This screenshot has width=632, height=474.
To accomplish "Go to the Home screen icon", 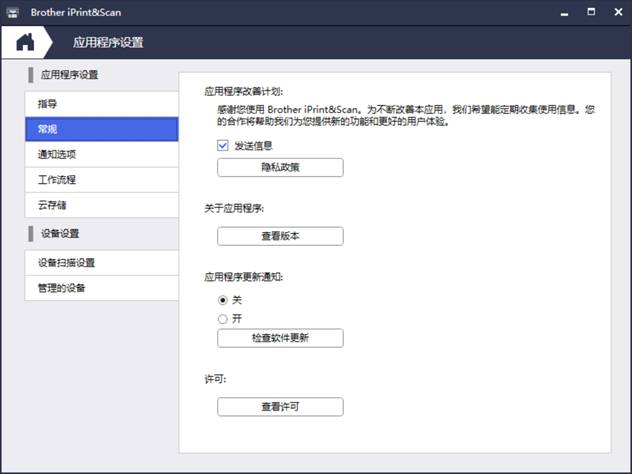I will [25, 42].
